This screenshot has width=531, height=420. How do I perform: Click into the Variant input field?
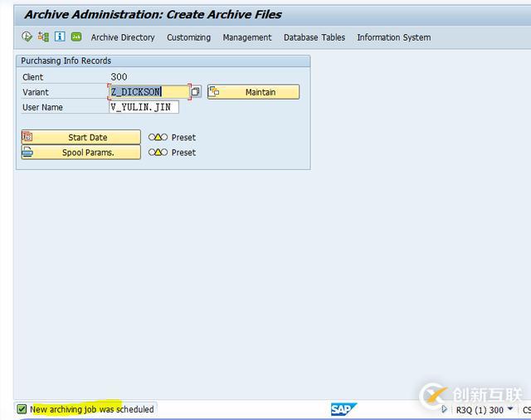pos(149,92)
